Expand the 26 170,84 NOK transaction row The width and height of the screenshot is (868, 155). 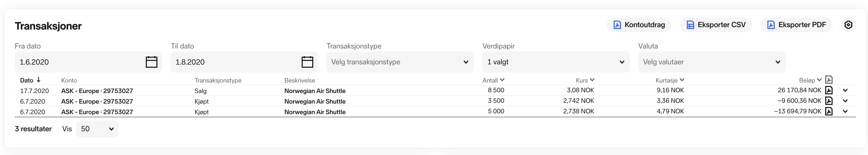845,90
